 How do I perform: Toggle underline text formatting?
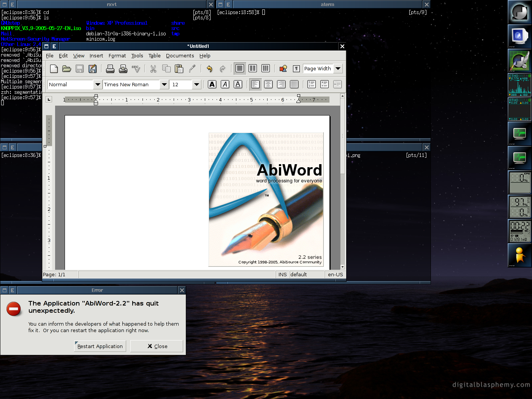(238, 84)
